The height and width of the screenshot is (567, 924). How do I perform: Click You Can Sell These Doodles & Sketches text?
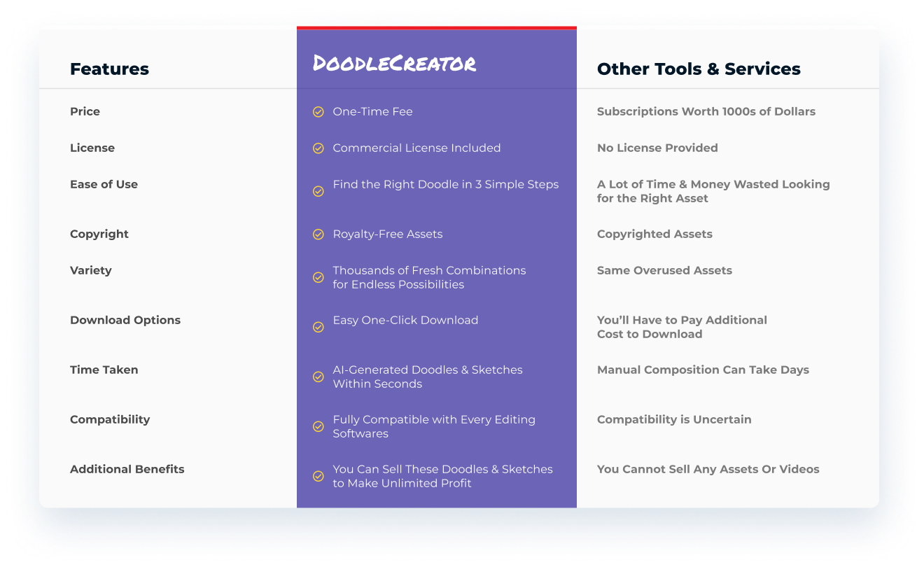pos(442,476)
